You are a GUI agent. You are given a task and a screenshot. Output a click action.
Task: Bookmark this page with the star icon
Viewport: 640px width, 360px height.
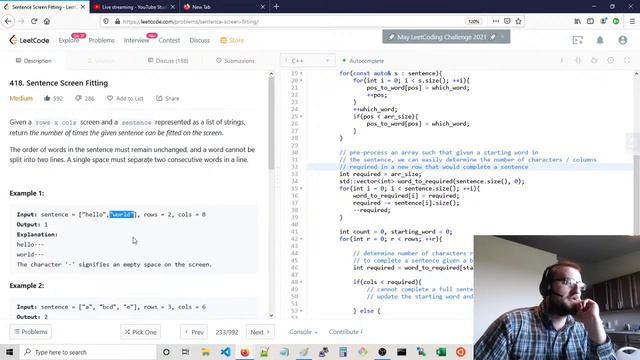tap(518, 21)
